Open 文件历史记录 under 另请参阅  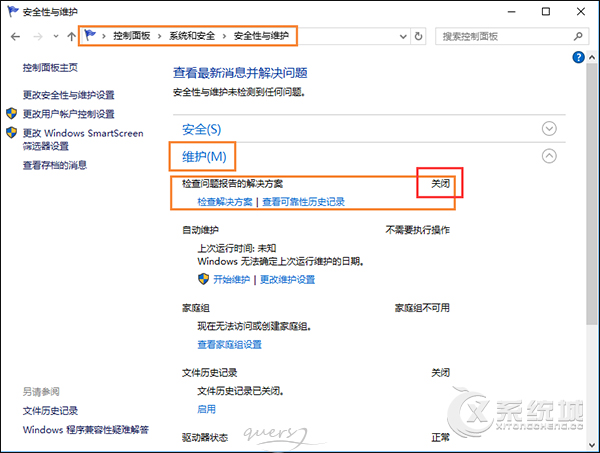click(50, 411)
